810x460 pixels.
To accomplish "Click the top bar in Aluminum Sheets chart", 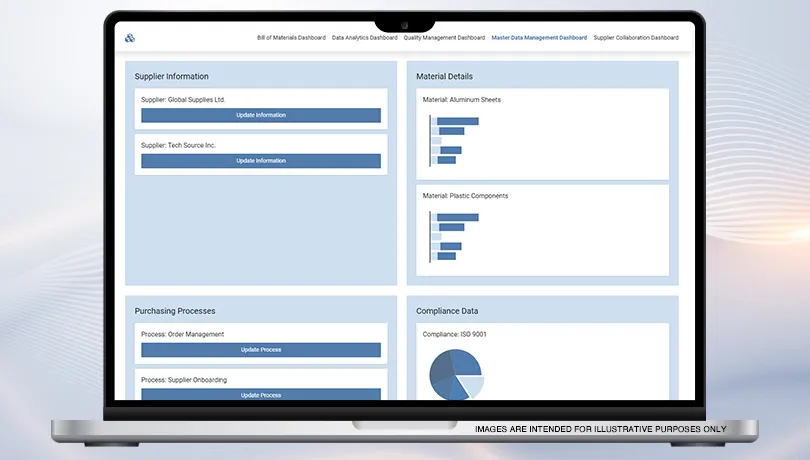I will (x=457, y=121).
